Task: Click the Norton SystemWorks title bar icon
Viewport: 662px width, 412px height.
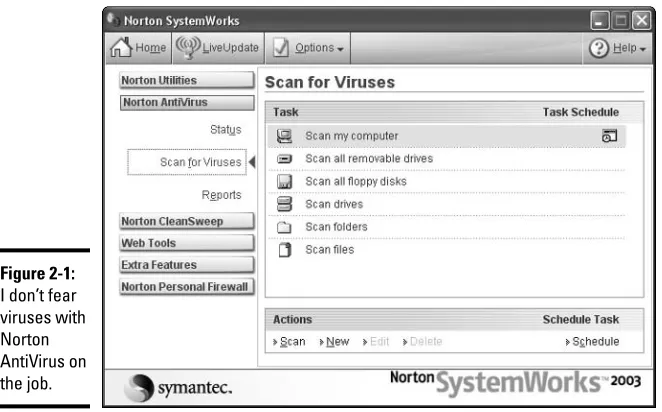Action: click(x=113, y=19)
